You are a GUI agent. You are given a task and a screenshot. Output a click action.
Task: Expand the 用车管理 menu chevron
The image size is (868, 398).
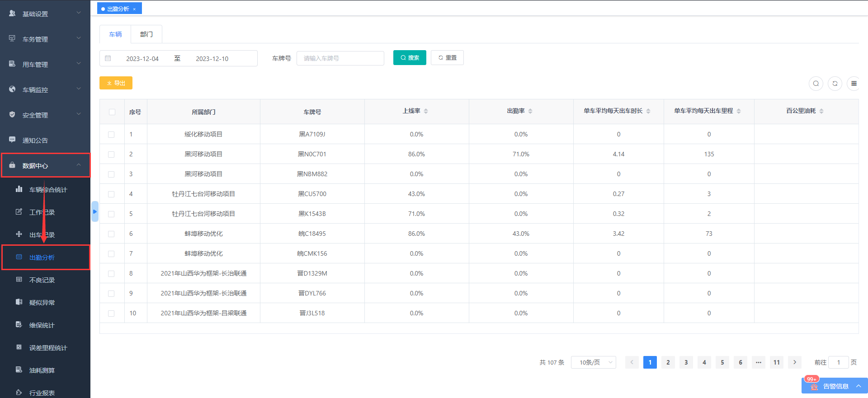coord(79,64)
